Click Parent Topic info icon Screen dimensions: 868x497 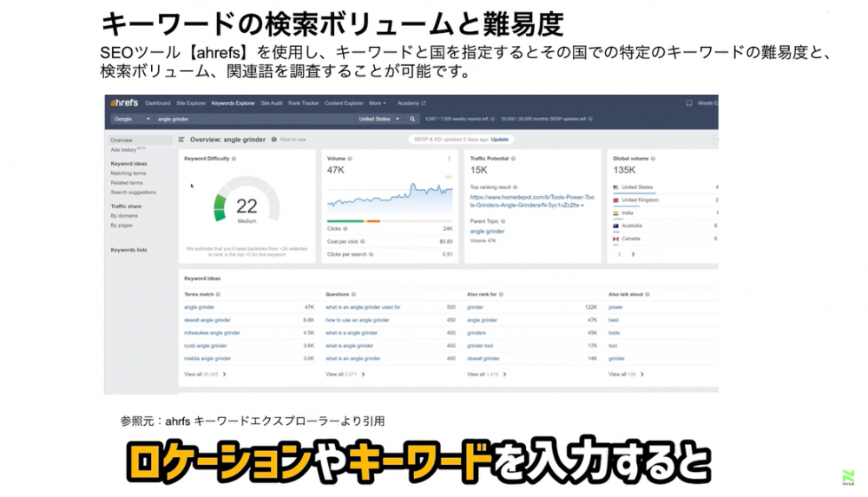click(x=503, y=221)
